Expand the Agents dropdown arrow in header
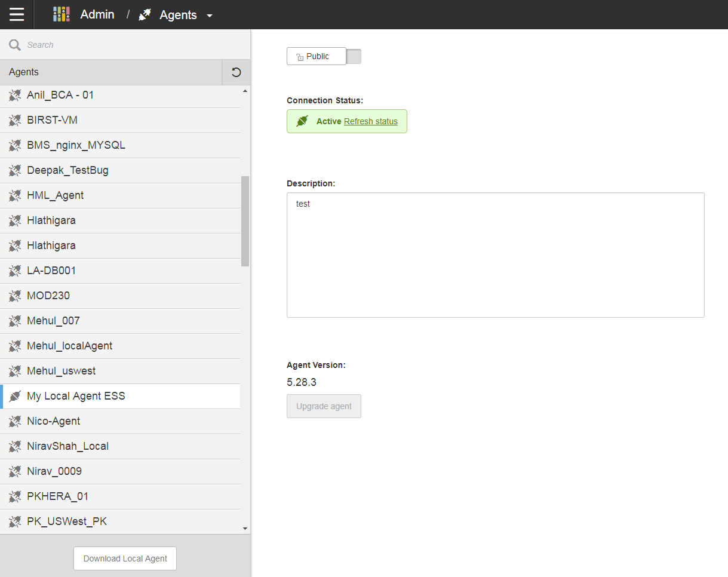The image size is (728, 577). [x=210, y=16]
